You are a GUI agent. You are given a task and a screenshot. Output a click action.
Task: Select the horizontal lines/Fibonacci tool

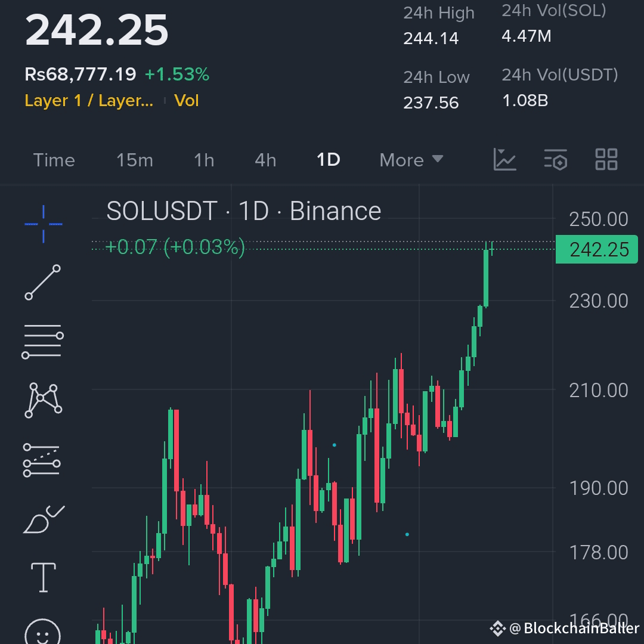point(43,341)
